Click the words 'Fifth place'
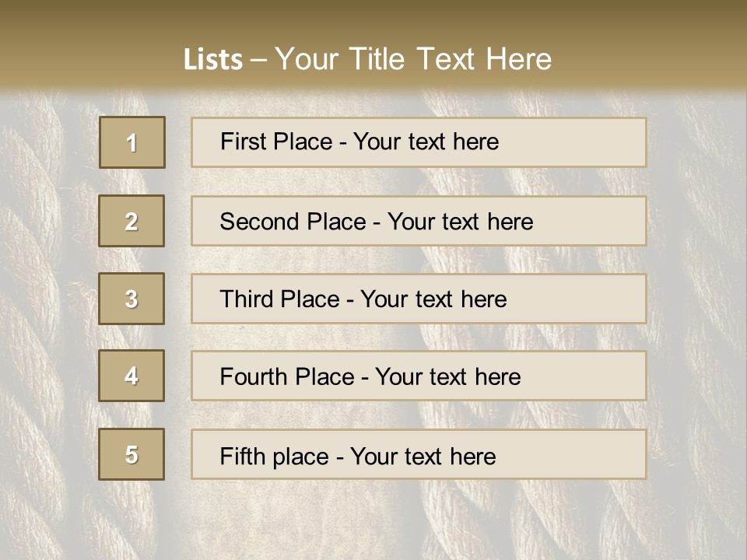The image size is (747, 560). tap(275, 457)
